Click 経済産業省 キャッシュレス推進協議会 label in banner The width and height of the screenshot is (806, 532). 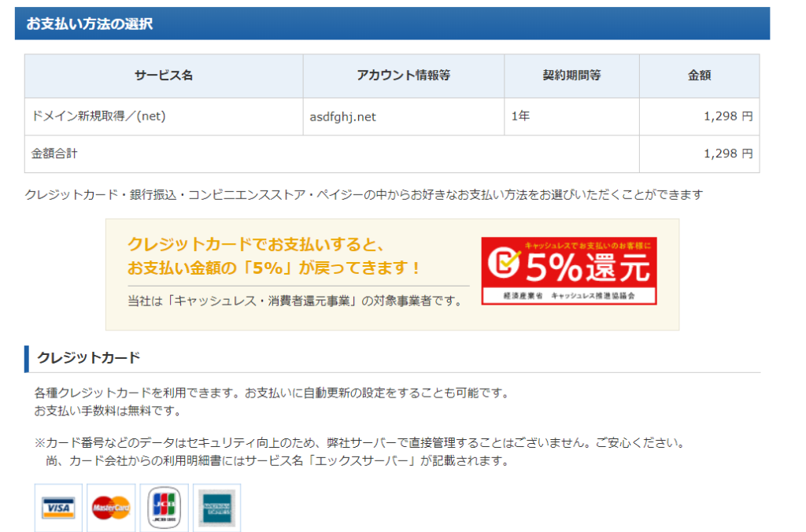(569, 296)
